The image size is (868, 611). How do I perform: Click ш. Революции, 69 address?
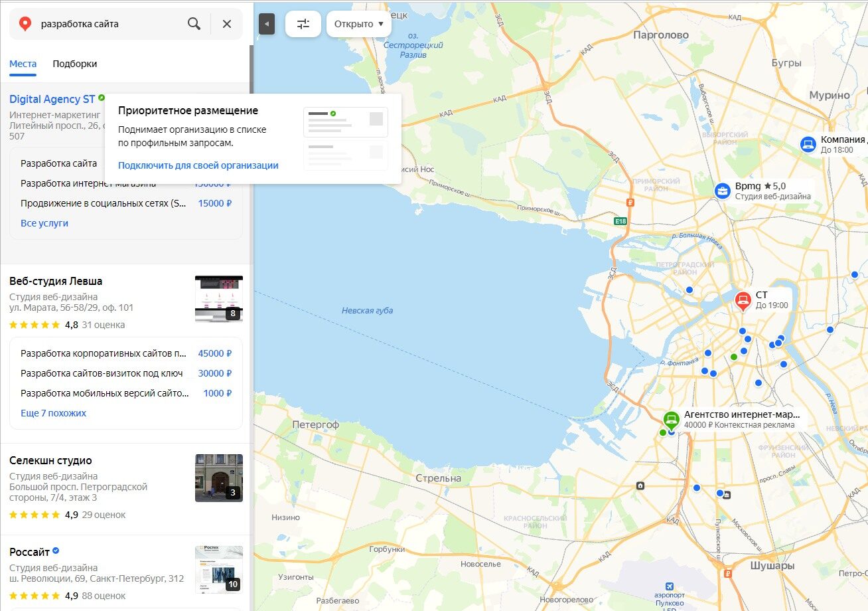pos(96,578)
